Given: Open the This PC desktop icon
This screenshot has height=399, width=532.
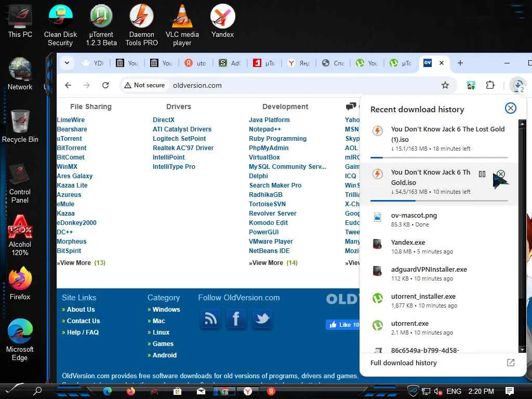Looking at the screenshot, I should click(20, 21).
